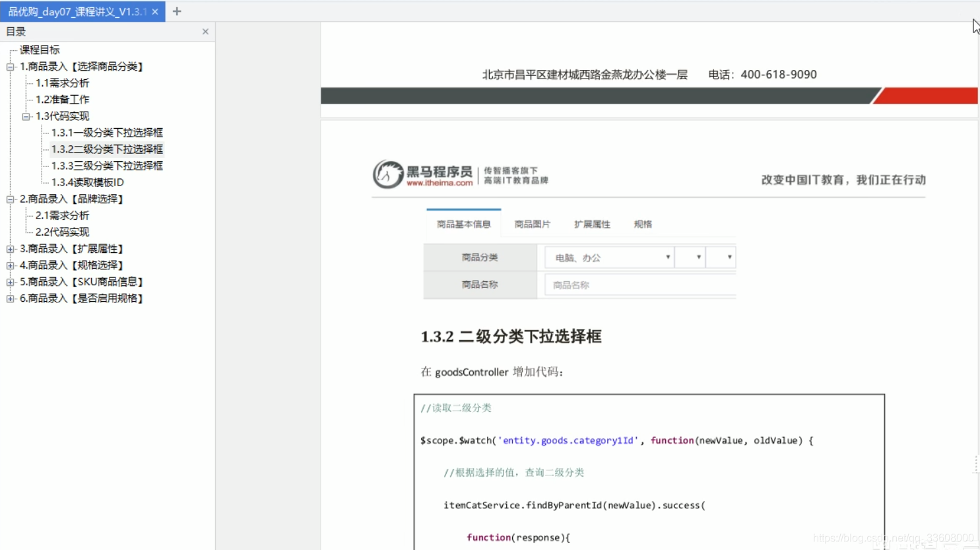
Task: Collapse the 1.商品录入【选择商品分类】 node
Action: pos(11,67)
